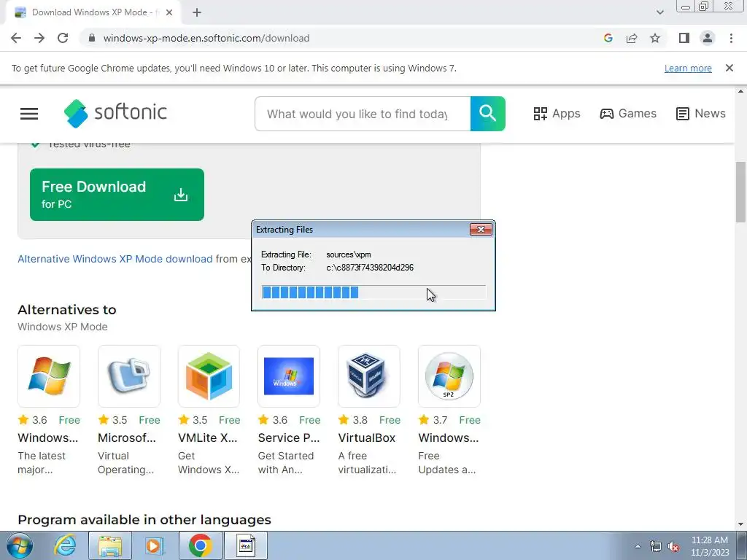Switch to Chrome on the taskbar
Viewport: 747px width, 560px height.
click(200, 545)
